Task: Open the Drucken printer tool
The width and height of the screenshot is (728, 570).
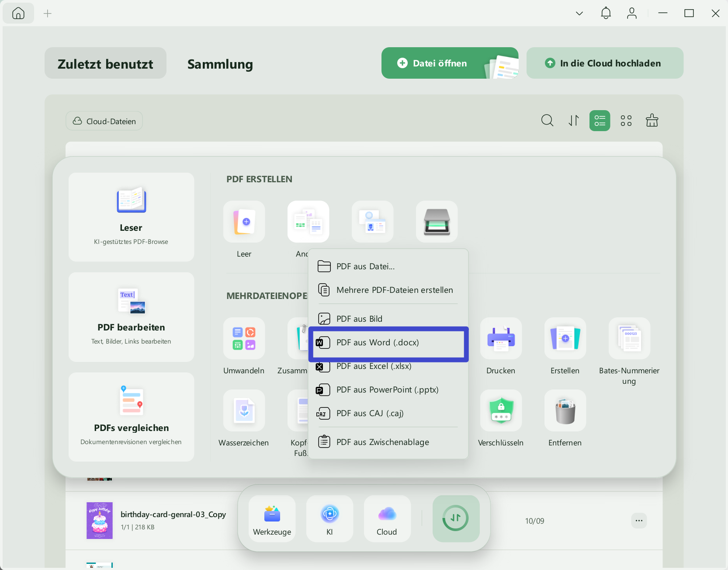Action: coord(501,338)
